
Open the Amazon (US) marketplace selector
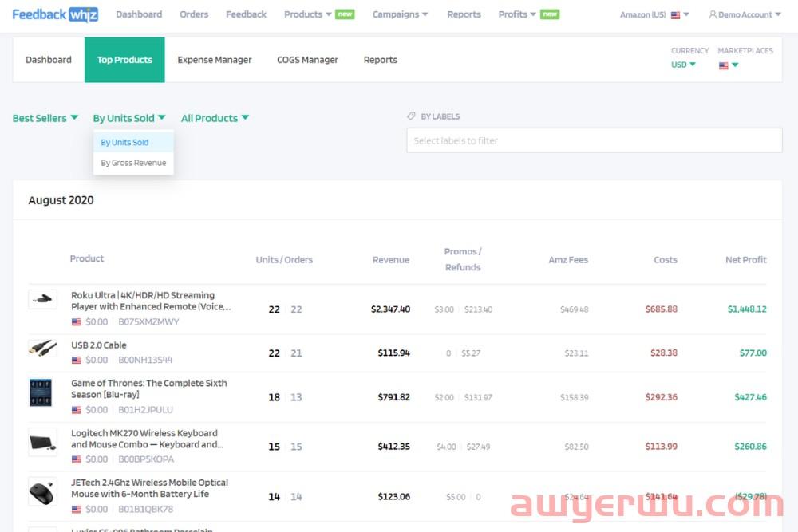(654, 14)
